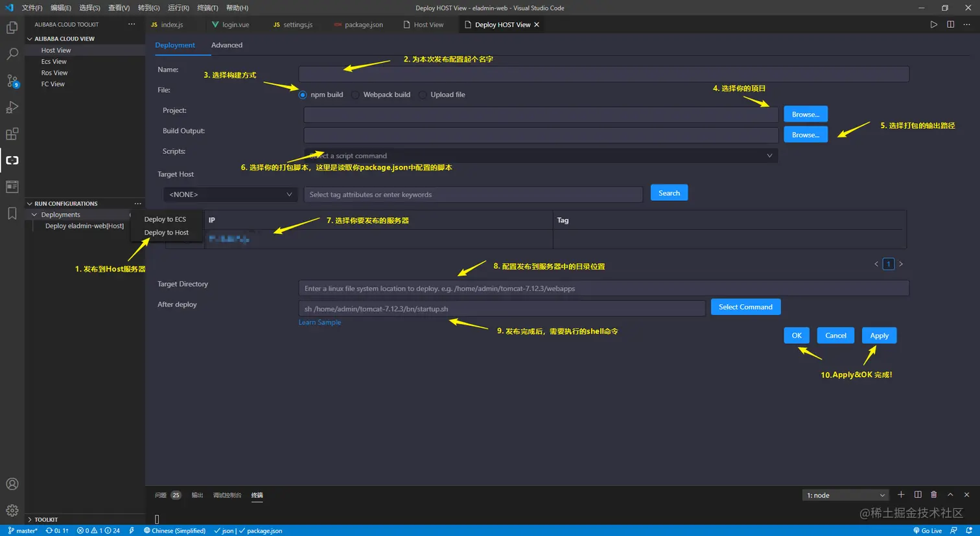Click the sync changes status item

(x=57, y=531)
